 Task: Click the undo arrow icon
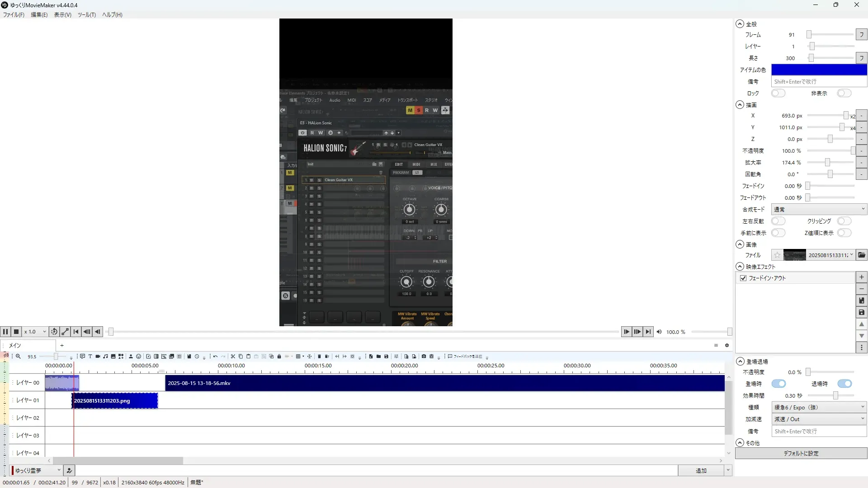215,357
